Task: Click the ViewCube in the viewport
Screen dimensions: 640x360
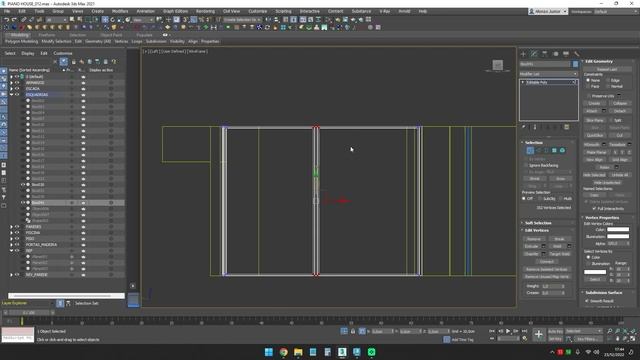Action: pos(497,65)
